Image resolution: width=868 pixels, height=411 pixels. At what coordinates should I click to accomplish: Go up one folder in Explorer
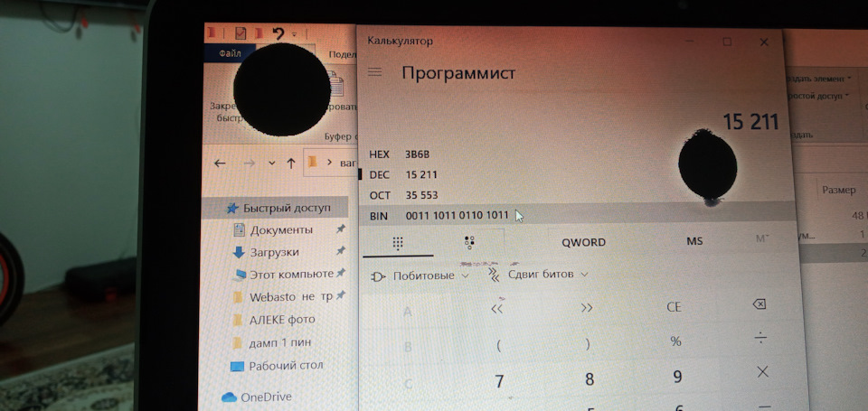(291, 163)
